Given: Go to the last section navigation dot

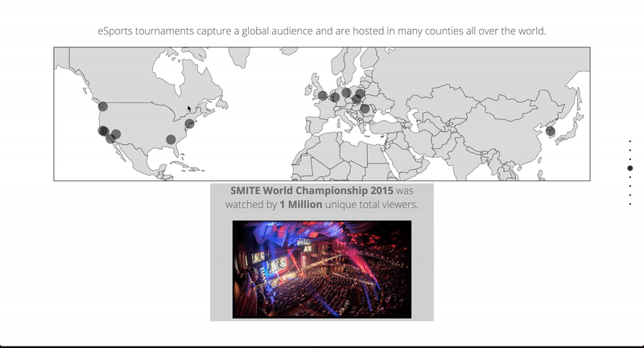Looking at the screenshot, I should [x=630, y=204].
